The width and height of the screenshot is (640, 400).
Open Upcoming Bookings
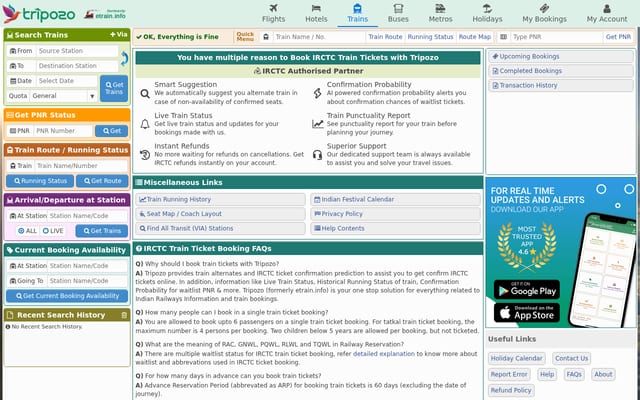click(x=561, y=56)
